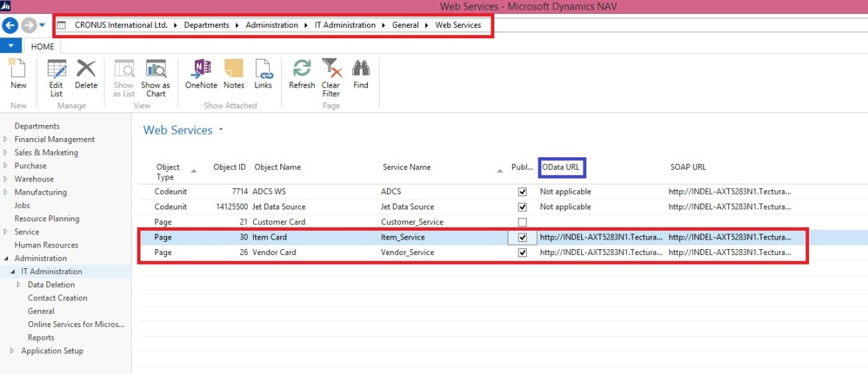The width and height of the screenshot is (868, 374).
Task: Toggle Published checkbox for Jet Data Source
Action: tap(522, 207)
